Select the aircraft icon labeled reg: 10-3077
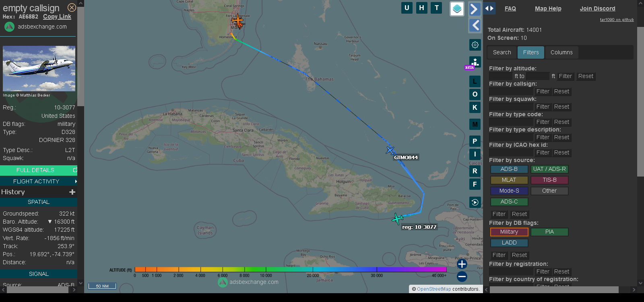This screenshot has width=644, height=302. tap(397, 219)
